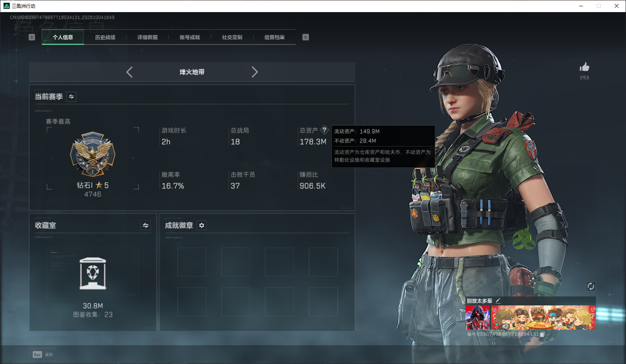The image size is (626, 364).
Task: Click the 906.5K 赚损比 value
Action: pos(313,186)
